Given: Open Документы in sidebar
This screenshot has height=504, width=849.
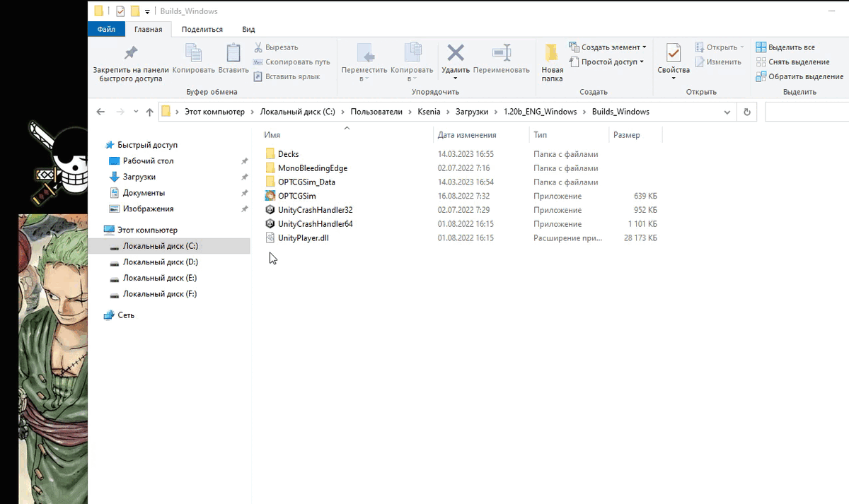Looking at the screenshot, I should pos(144,193).
